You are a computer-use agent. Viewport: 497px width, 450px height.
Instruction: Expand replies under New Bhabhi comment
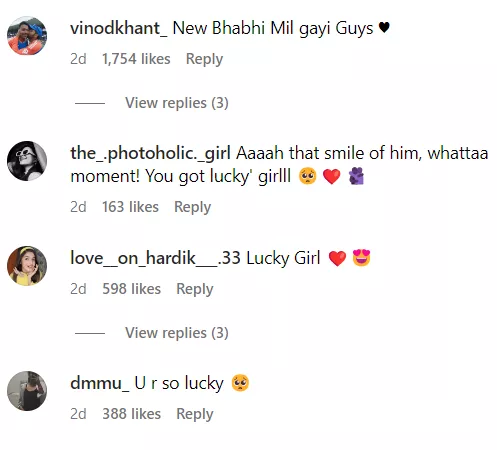[x=177, y=103]
